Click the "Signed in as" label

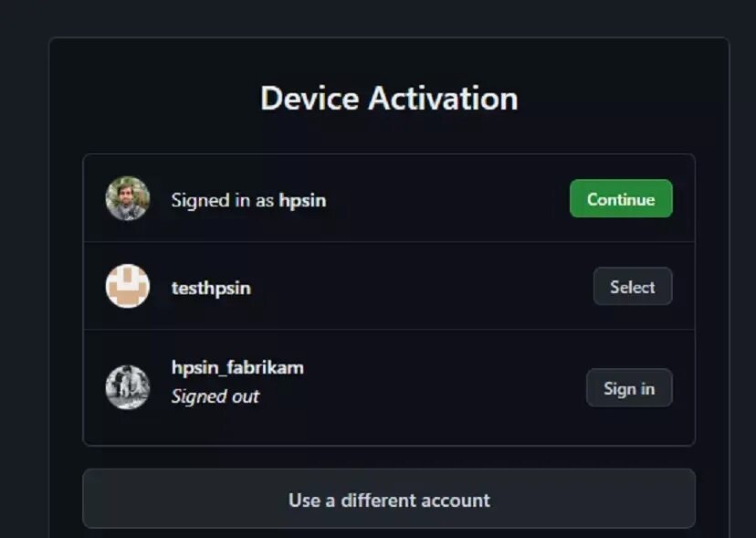222,200
